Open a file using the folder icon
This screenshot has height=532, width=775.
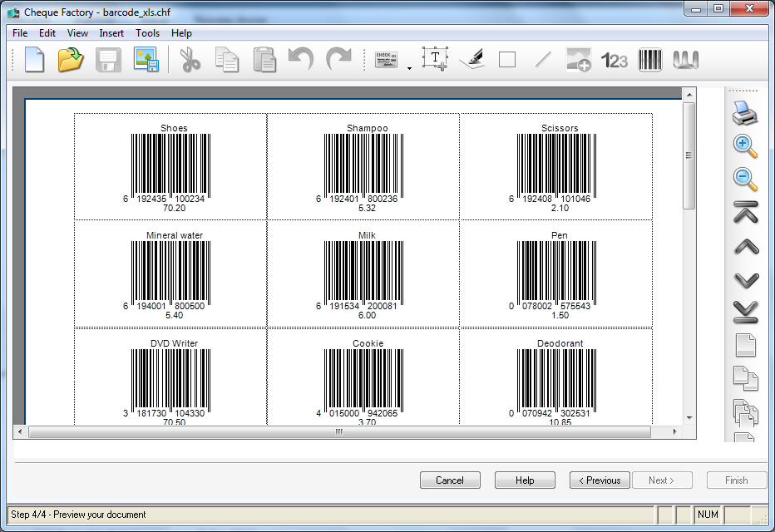coord(71,60)
